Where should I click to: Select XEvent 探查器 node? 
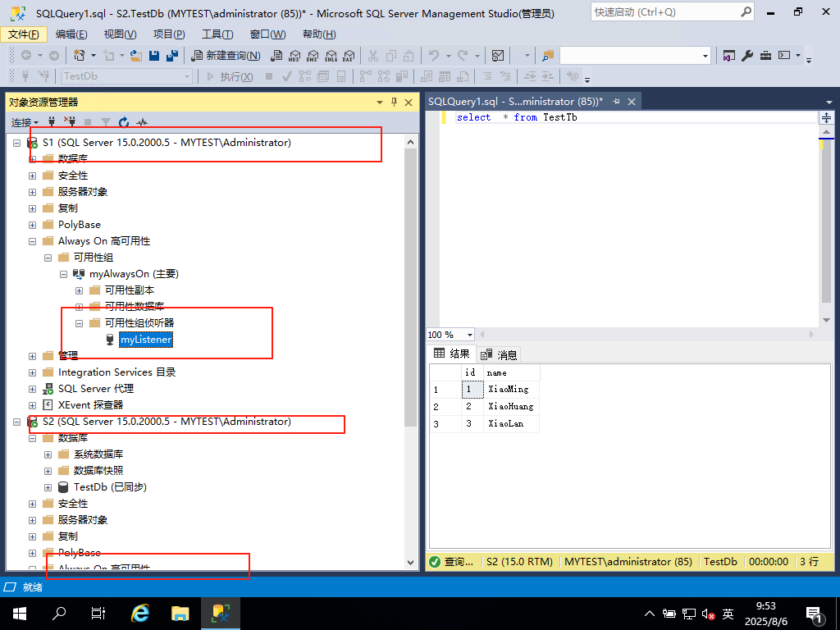(90, 405)
